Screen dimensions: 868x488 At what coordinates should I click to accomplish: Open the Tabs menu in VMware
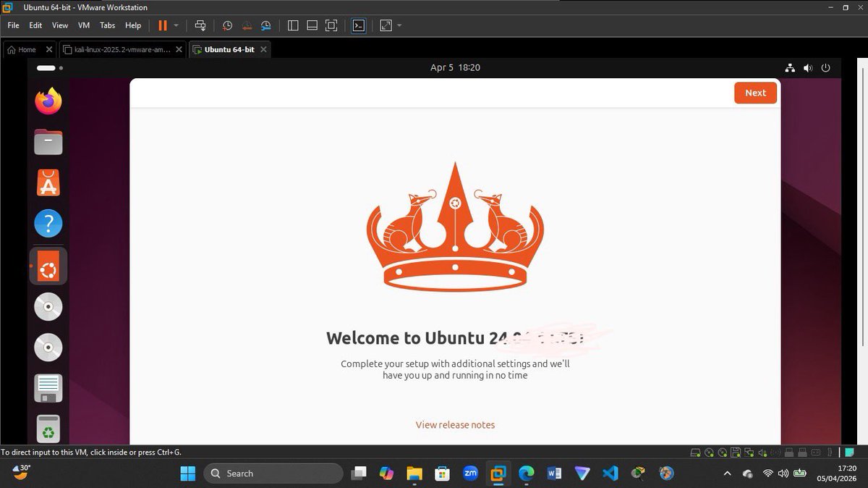(x=107, y=25)
